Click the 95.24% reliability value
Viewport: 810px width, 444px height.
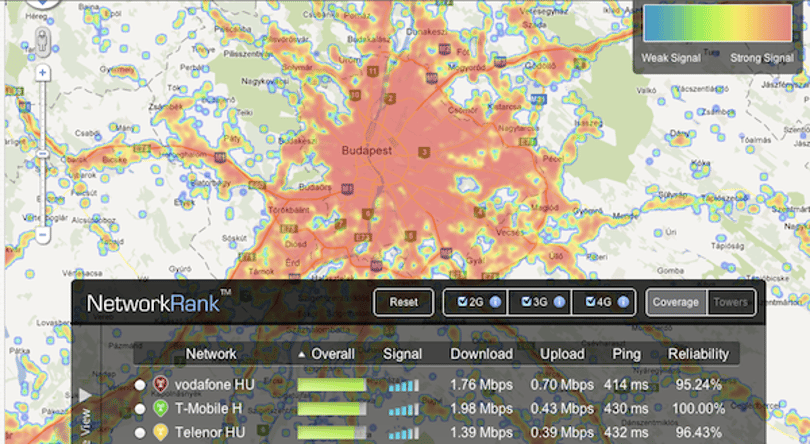(x=698, y=385)
